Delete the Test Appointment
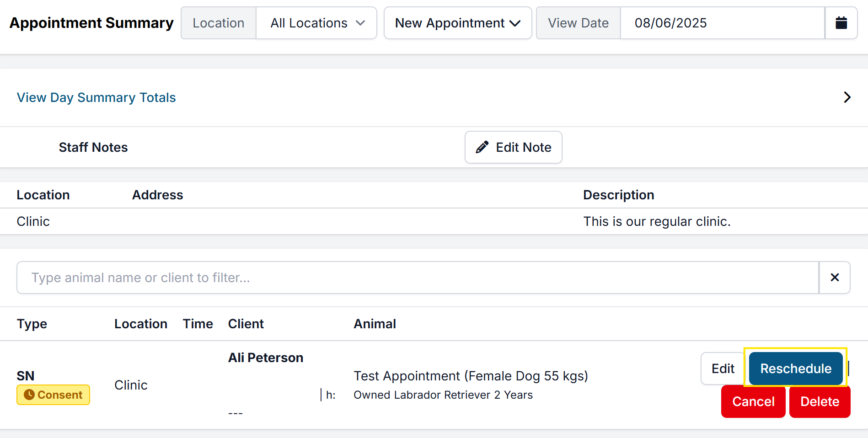The image size is (868, 438). pyautogui.click(x=820, y=401)
